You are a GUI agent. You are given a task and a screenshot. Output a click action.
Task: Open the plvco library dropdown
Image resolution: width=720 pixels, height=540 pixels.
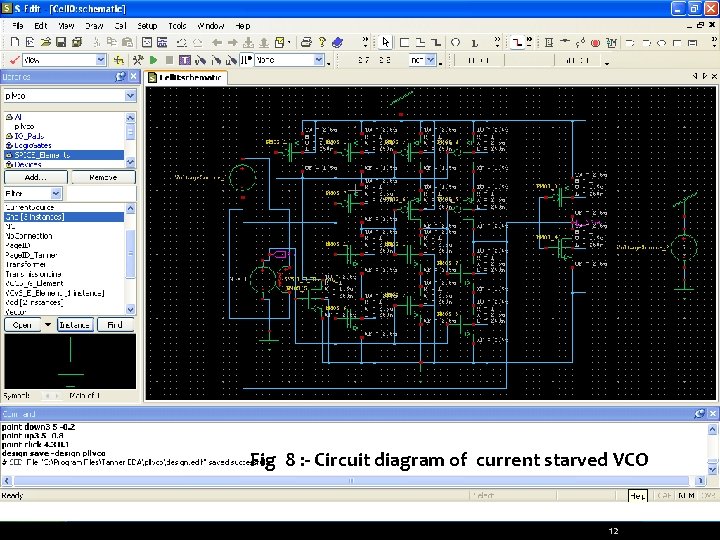[130, 96]
